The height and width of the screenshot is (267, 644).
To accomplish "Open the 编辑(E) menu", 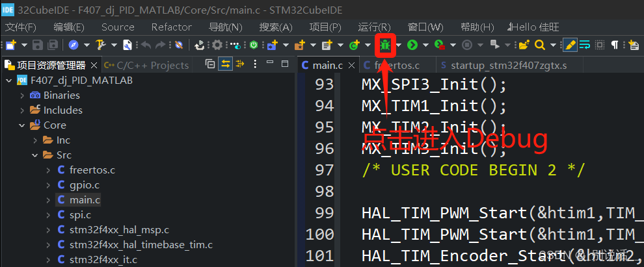I will pyautogui.click(x=69, y=27).
